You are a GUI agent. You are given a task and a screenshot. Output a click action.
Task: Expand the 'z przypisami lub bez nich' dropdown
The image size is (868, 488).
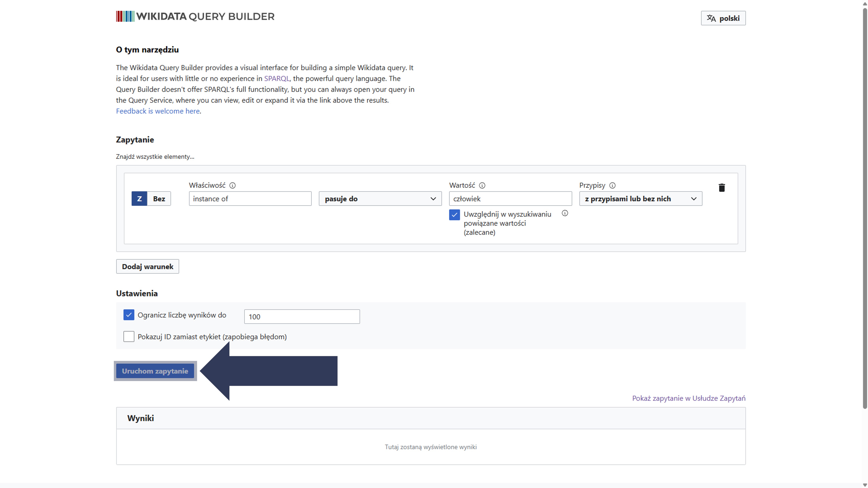click(x=640, y=199)
